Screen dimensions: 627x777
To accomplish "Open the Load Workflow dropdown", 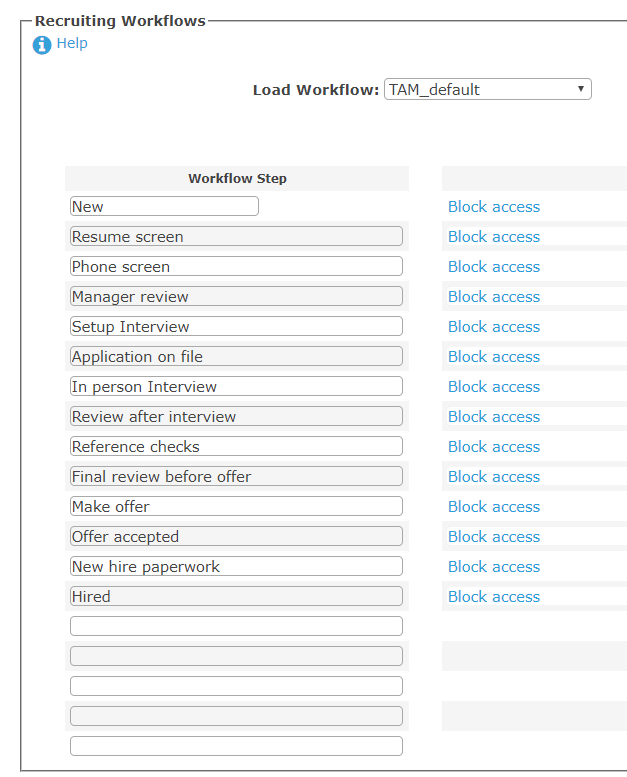I will [x=488, y=89].
